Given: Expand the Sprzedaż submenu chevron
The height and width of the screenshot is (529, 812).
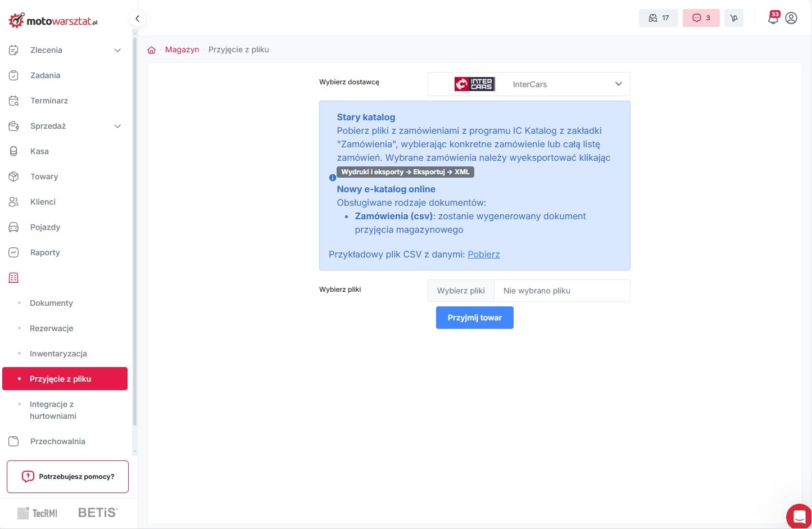Looking at the screenshot, I should (117, 126).
